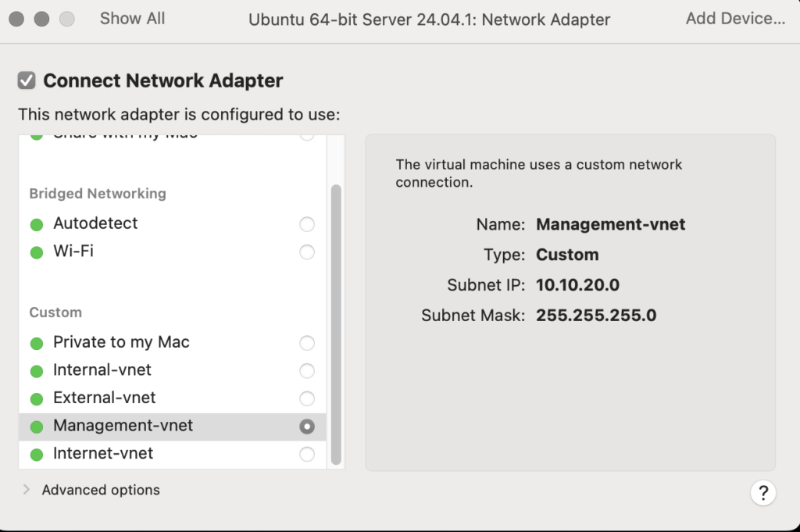The height and width of the screenshot is (532, 800).
Task: Expand the Advanced options section
Action: (x=27, y=490)
